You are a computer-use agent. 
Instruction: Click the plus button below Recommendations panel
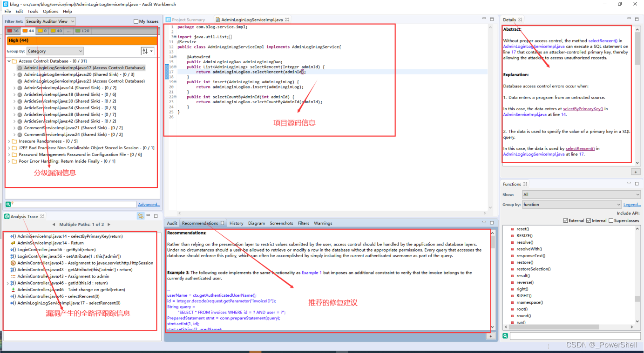pos(490,336)
